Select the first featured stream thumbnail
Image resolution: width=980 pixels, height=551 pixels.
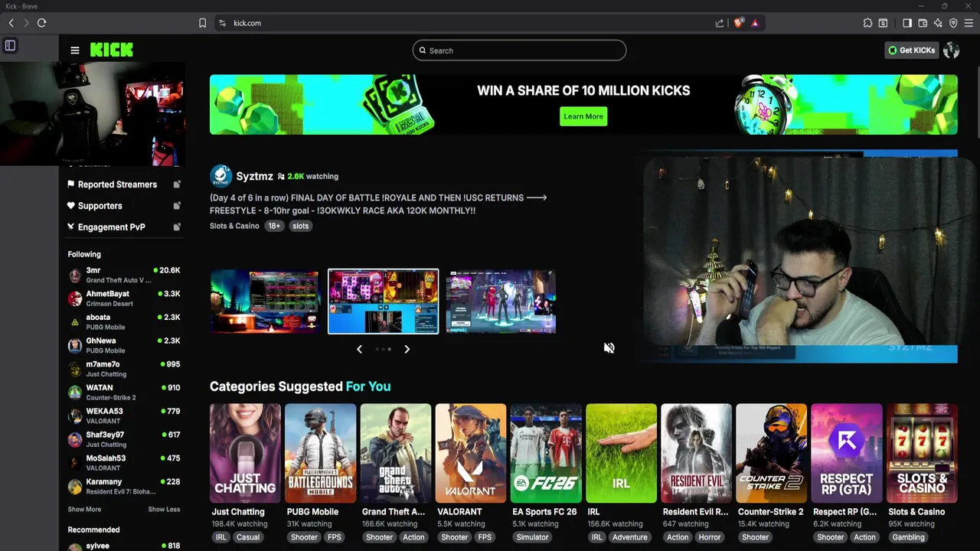tap(264, 302)
